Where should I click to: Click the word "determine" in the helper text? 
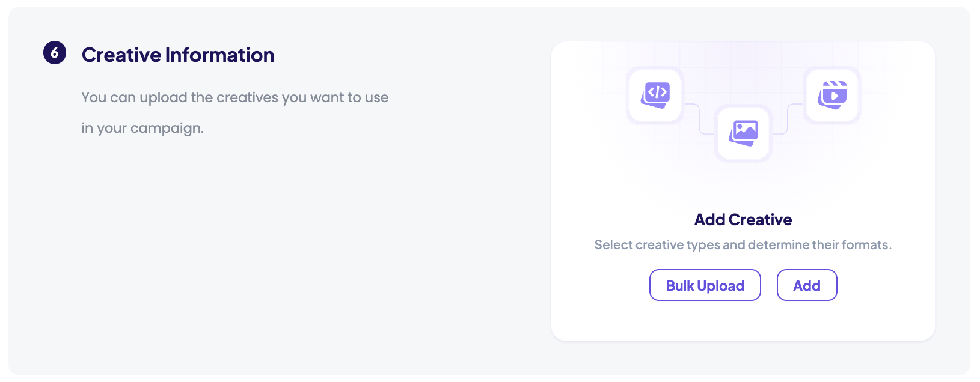(x=779, y=245)
